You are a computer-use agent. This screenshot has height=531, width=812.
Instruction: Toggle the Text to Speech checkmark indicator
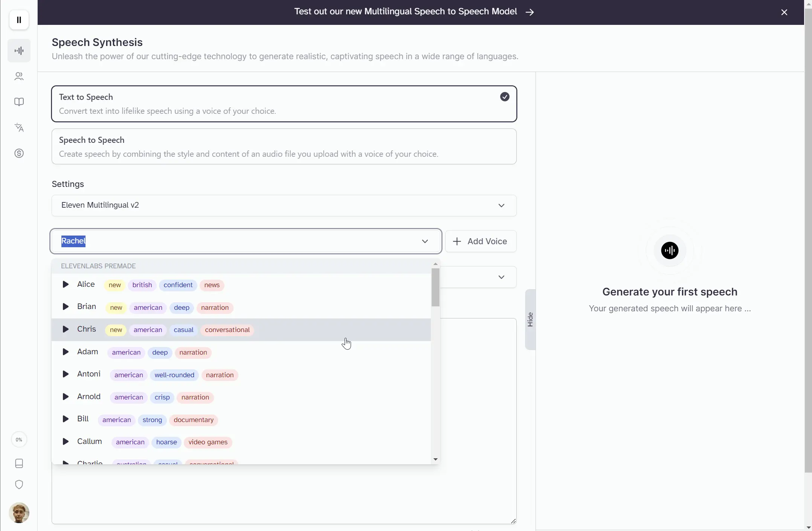pos(505,96)
